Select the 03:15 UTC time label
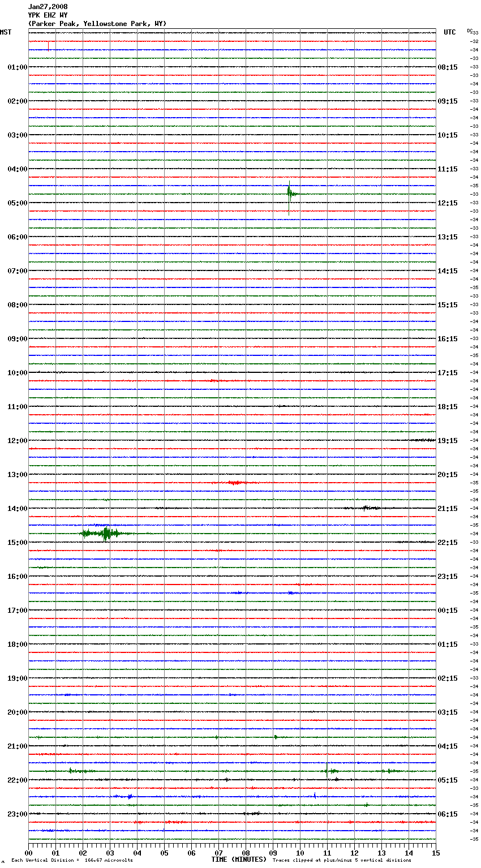This screenshot has width=481, height=868. coord(448,712)
